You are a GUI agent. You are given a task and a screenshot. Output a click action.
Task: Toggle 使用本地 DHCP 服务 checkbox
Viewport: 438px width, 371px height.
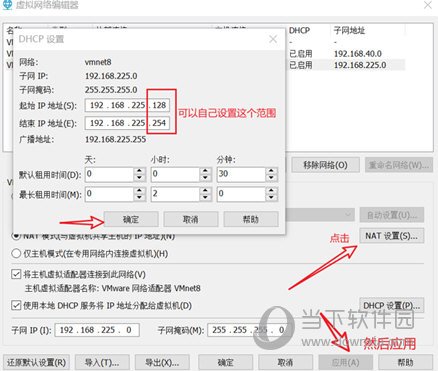coord(16,305)
